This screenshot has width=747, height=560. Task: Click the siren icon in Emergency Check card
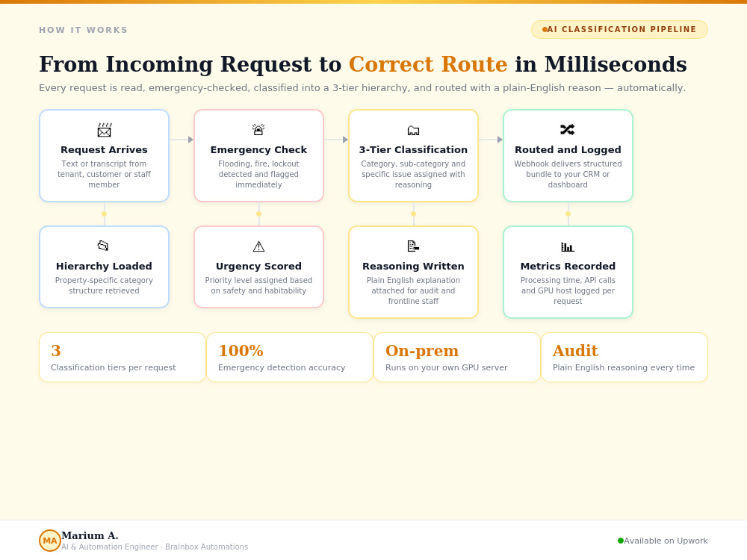(258, 129)
